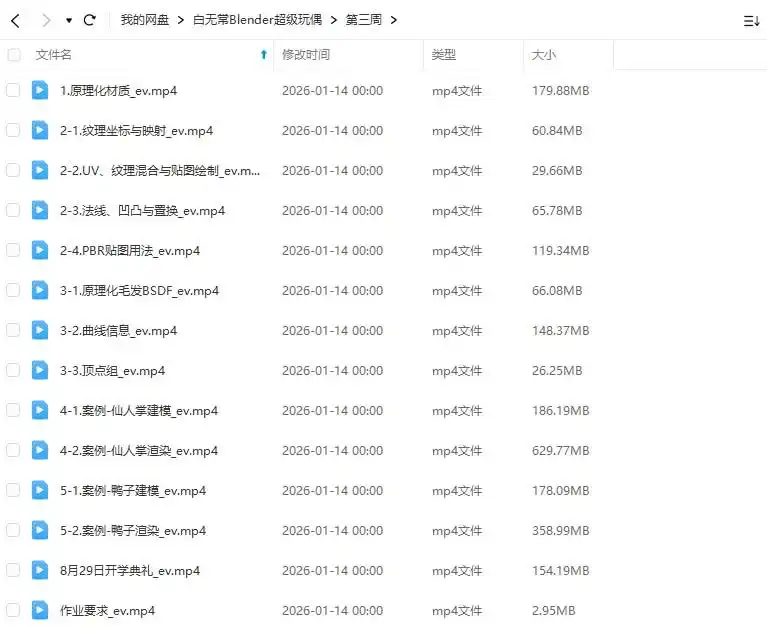Click video icon of 作业要求_ev.mp4
Viewport: 767px width, 630px height.
[40, 610]
